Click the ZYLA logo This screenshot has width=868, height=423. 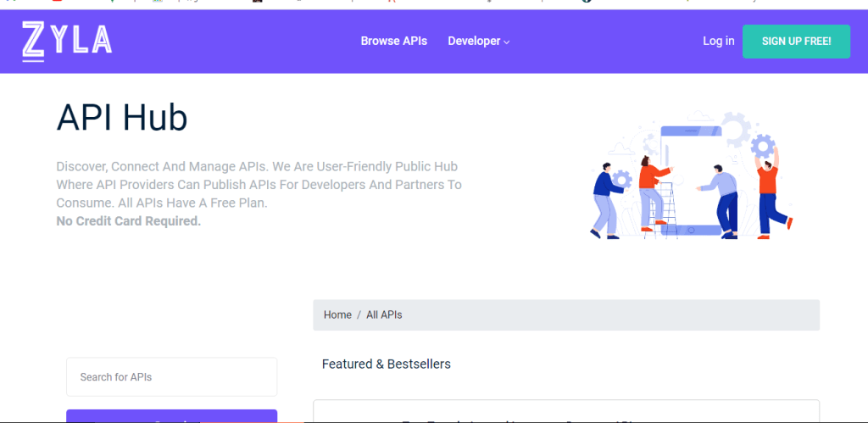tap(67, 41)
